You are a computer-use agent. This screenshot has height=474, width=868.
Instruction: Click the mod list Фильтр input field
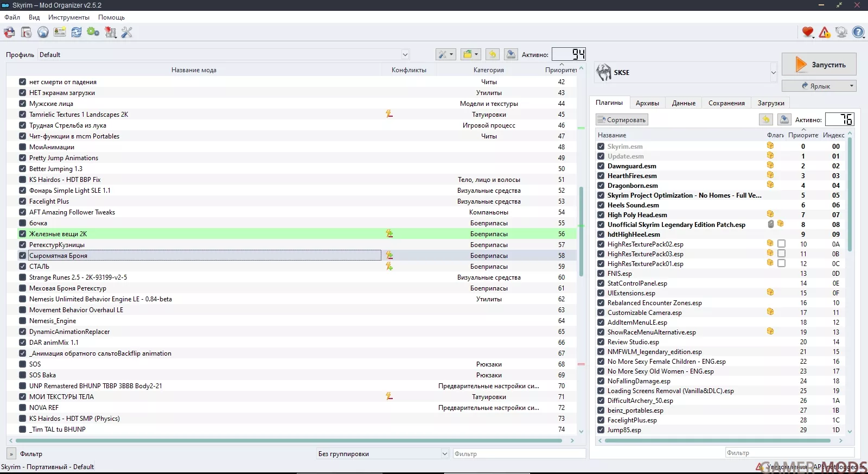pyautogui.click(x=519, y=454)
